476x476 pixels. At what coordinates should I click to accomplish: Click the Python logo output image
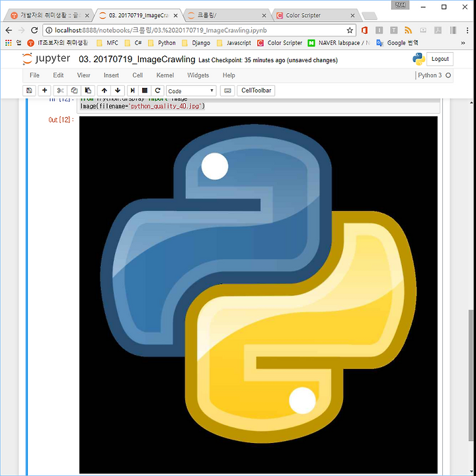point(258,294)
